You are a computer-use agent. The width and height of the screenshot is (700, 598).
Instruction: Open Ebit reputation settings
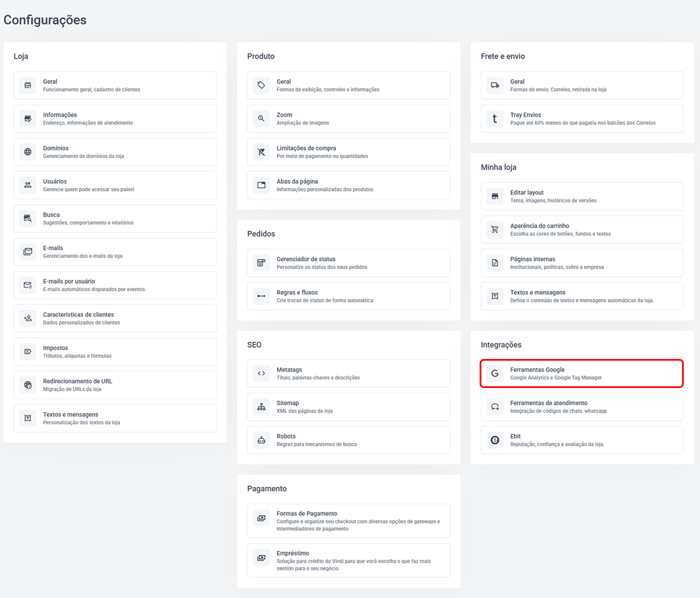click(x=582, y=440)
